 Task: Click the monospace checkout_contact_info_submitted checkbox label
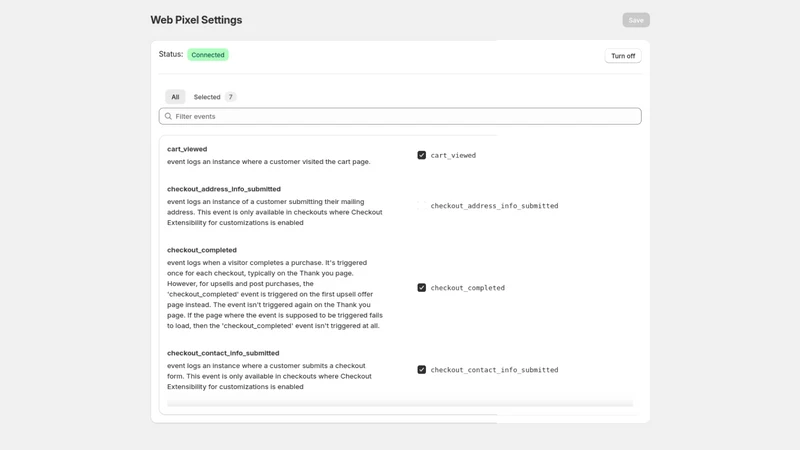click(494, 370)
